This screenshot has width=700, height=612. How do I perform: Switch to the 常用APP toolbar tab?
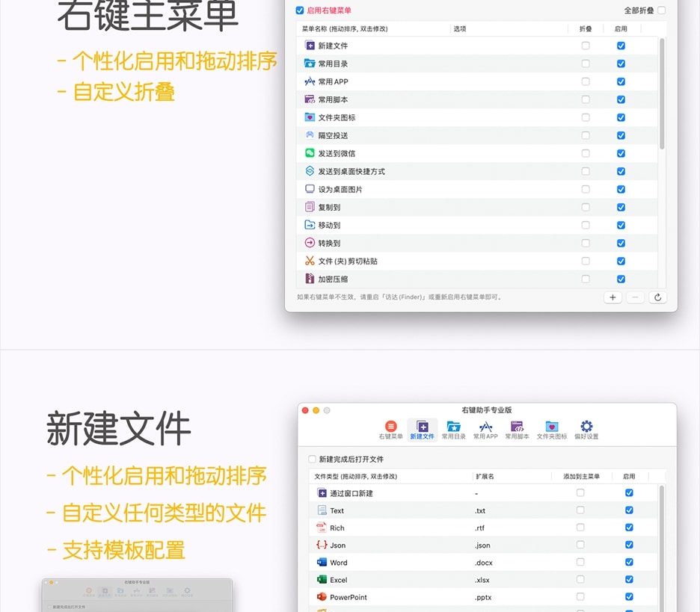click(x=485, y=430)
